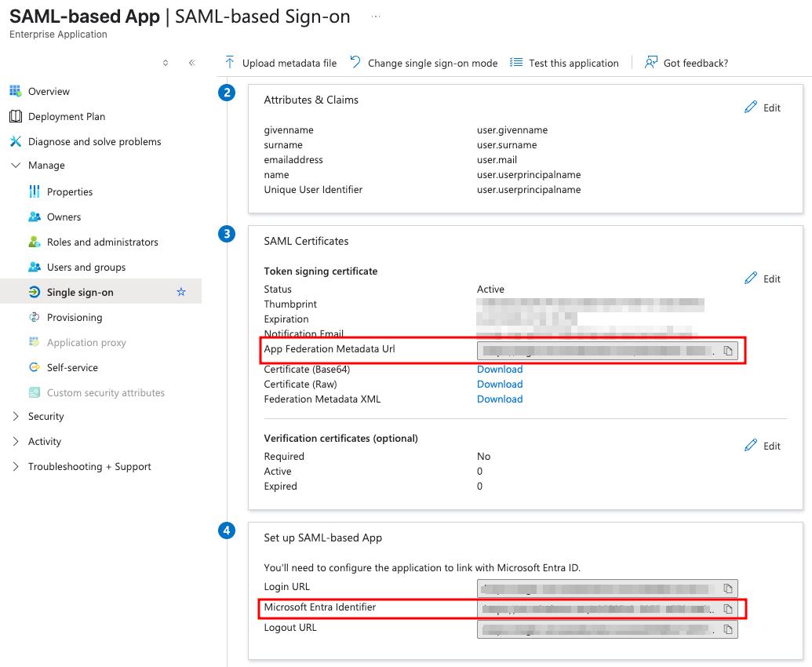
Task: Click Change single sign-on mode
Action: [424, 63]
